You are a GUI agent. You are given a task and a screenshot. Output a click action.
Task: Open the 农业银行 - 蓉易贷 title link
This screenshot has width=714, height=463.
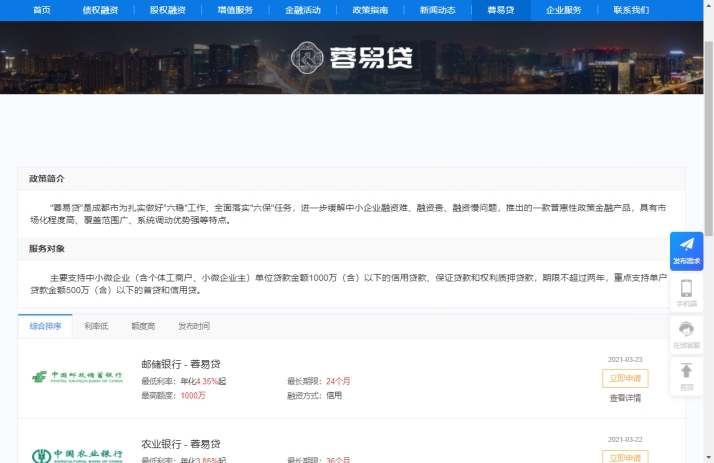(181, 443)
